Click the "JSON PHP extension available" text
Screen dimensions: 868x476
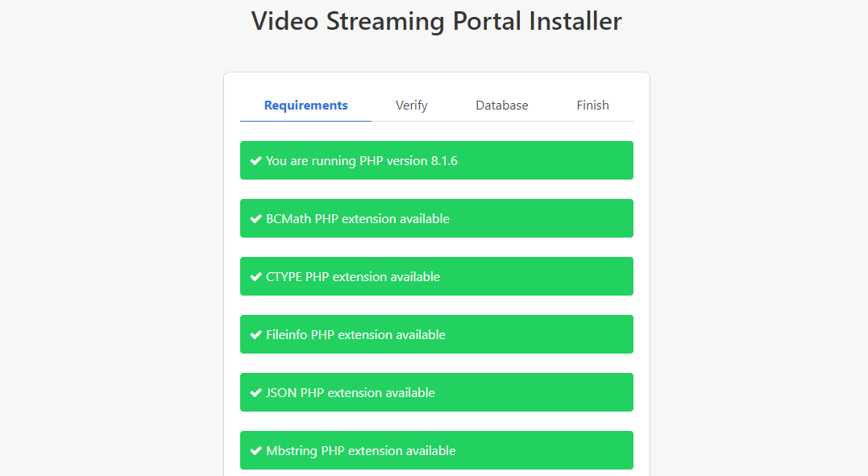click(351, 393)
